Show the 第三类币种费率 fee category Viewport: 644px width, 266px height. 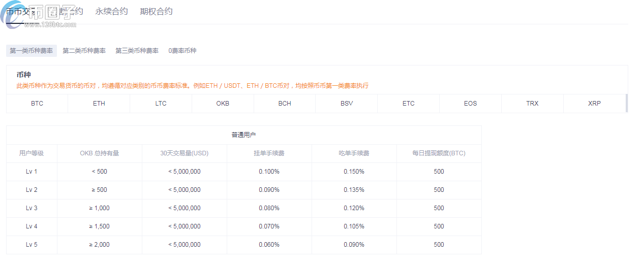click(x=137, y=51)
